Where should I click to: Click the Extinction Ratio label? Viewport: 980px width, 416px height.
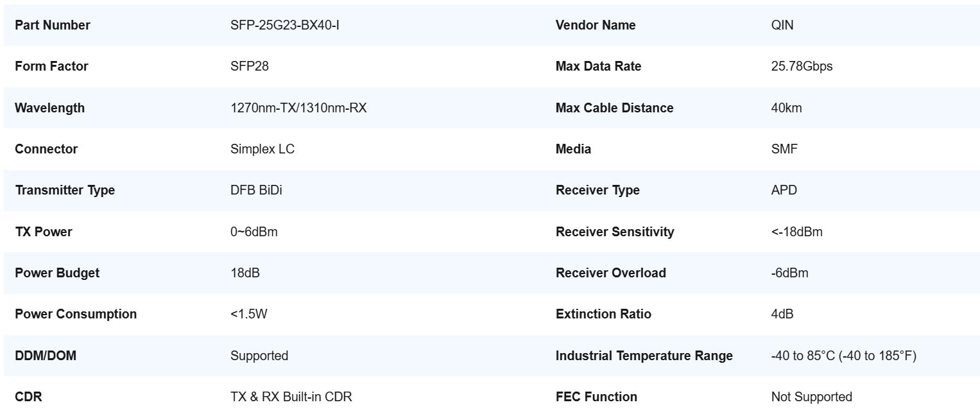(x=603, y=314)
